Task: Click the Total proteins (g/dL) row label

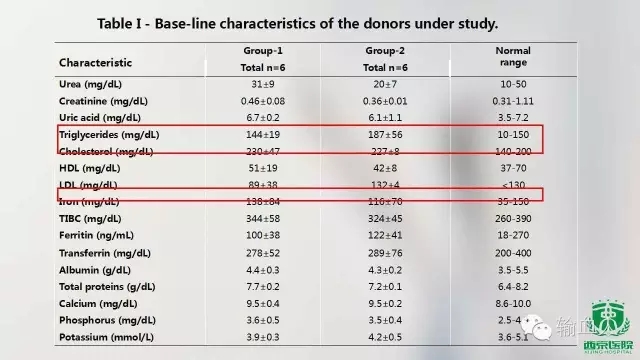Action: click(x=107, y=287)
